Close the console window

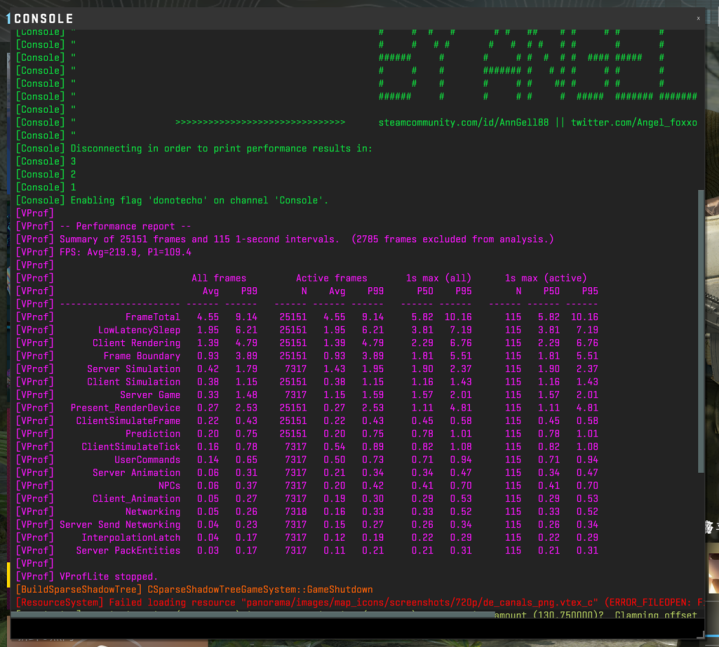click(698, 18)
